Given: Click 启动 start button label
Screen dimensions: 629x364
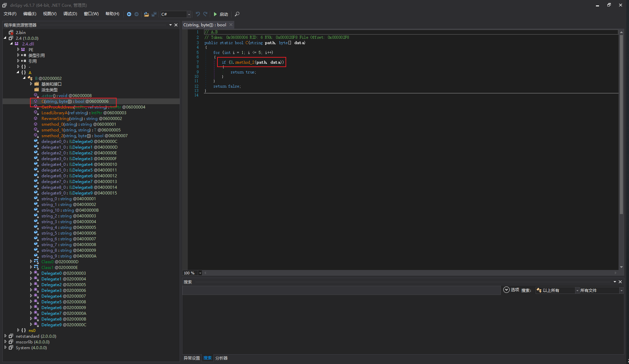Looking at the screenshot, I should tap(224, 14).
